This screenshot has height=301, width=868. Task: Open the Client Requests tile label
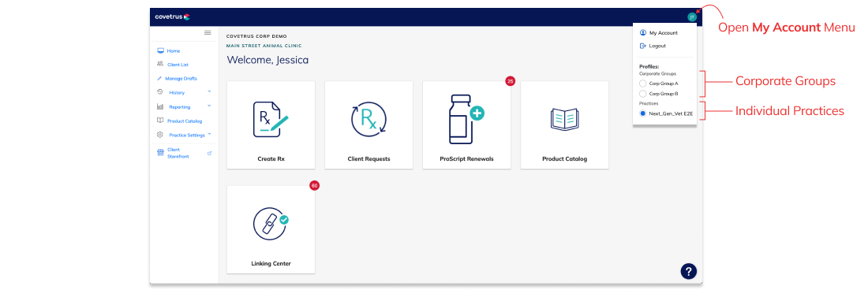(x=369, y=158)
